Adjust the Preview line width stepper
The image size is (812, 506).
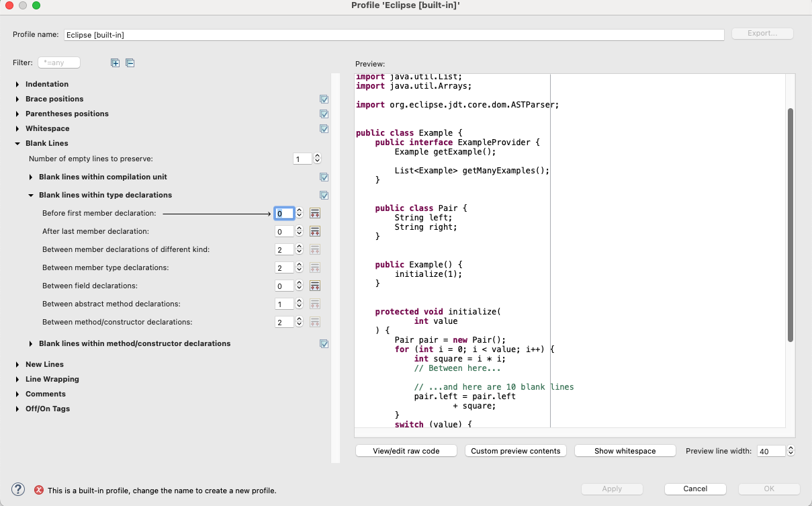[x=791, y=451]
